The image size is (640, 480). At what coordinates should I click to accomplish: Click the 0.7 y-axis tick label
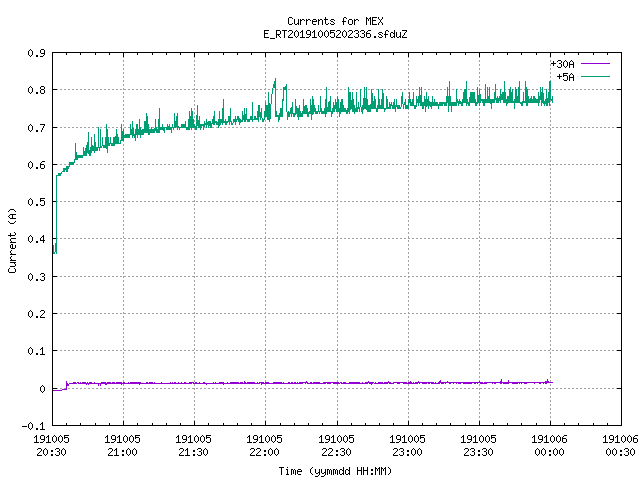pos(36,128)
